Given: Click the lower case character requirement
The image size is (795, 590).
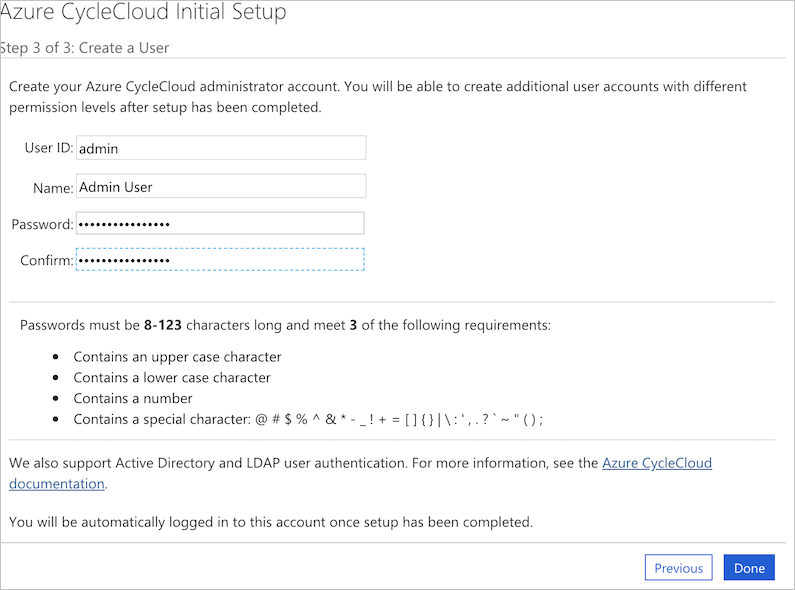Looking at the screenshot, I should 172,378.
